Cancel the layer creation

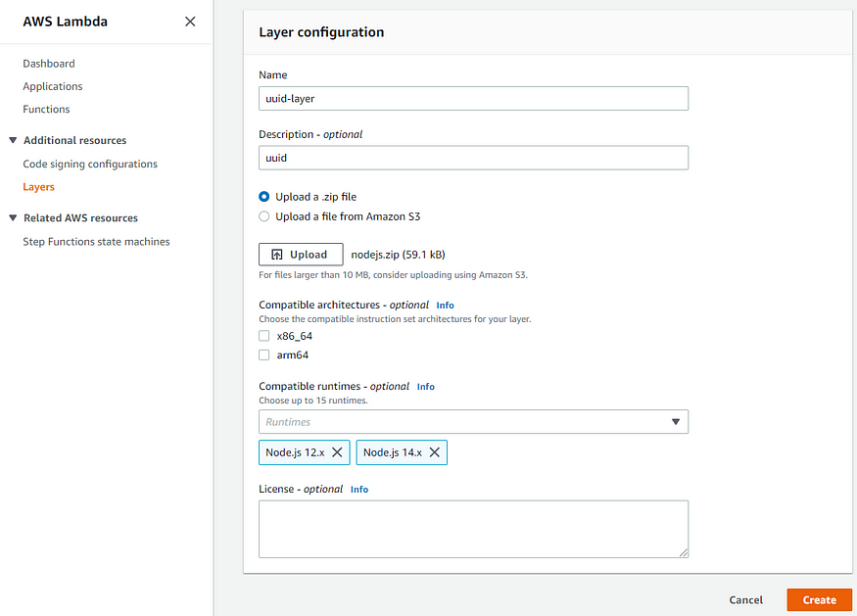(x=745, y=599)
